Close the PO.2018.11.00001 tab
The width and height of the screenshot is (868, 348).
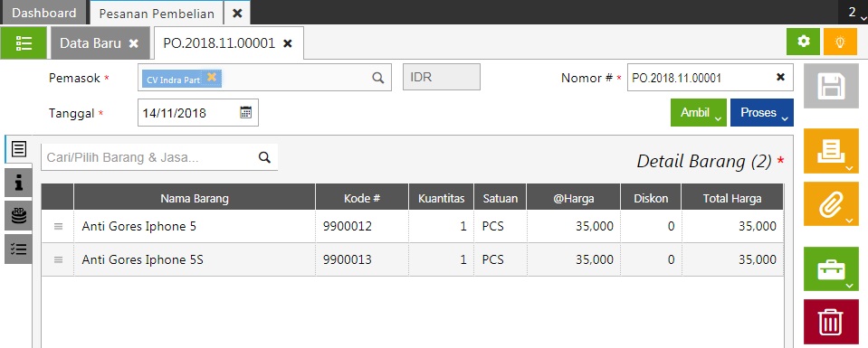coord(287,43)
